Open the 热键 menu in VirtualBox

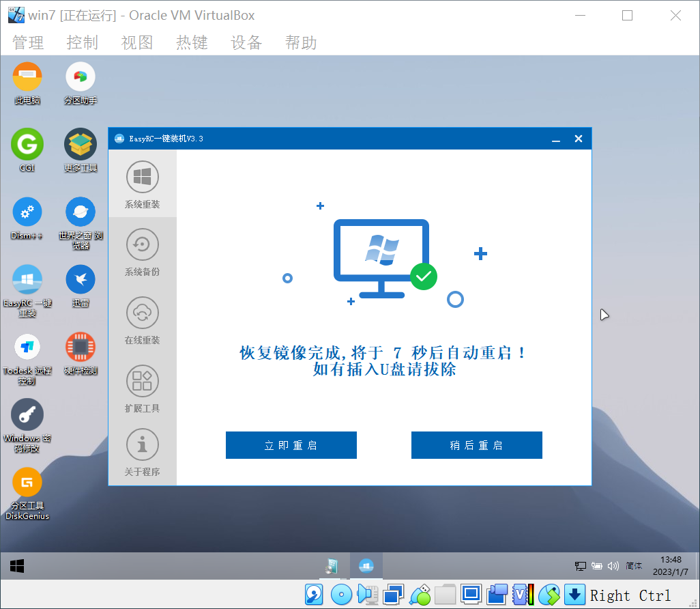pos(192,42)
